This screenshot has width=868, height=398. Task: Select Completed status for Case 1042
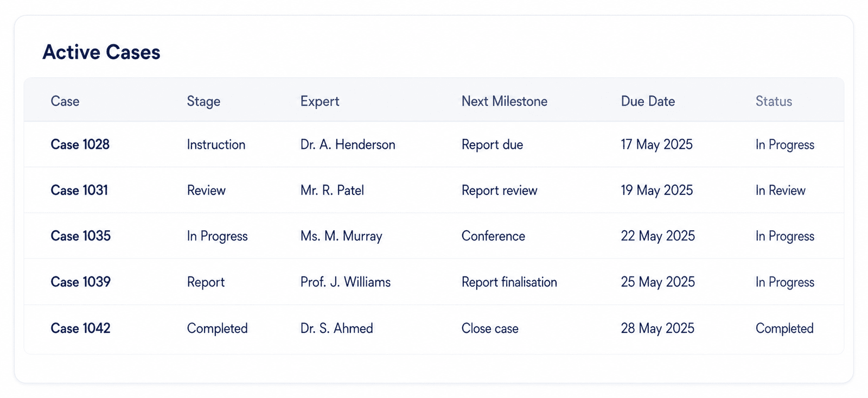pyautogui.click(x=784, y=328)
